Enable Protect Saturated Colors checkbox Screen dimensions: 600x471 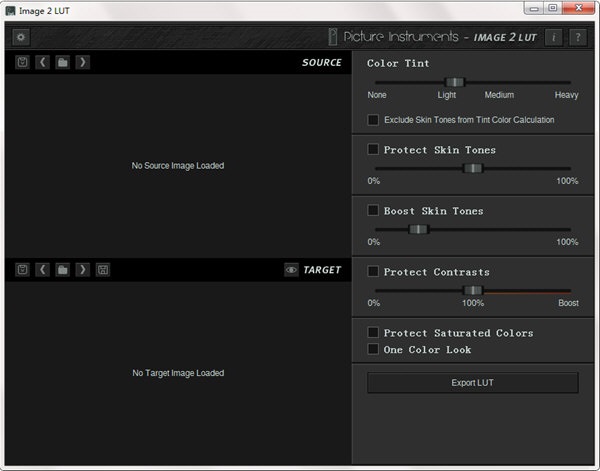click(373, 332)
